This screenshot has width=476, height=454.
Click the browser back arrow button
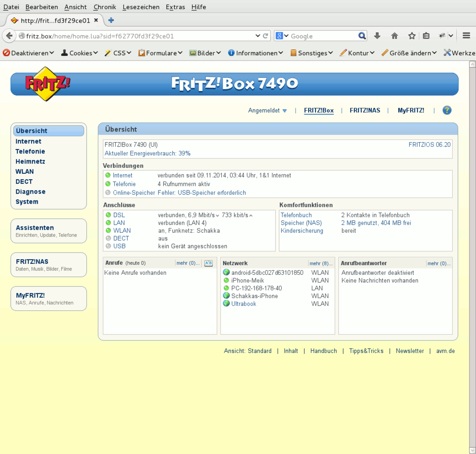pyautogui.click(x=9, y=36)
